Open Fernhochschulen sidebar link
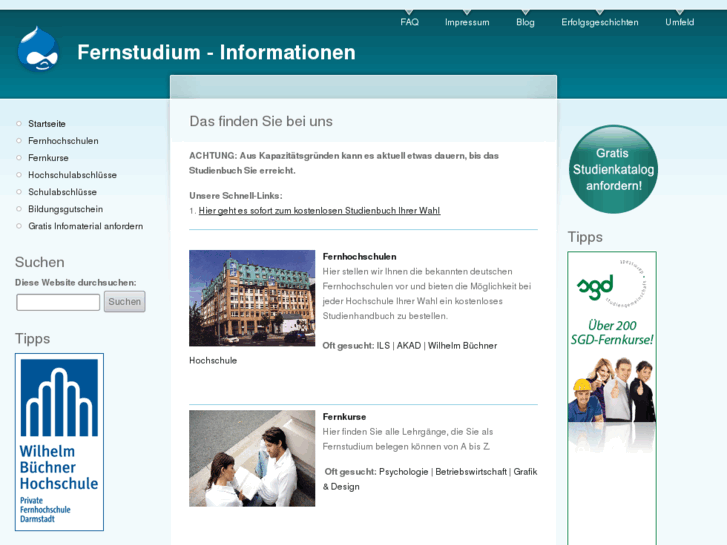This screenshot has width=727, height=545. [x=63, y=141]
